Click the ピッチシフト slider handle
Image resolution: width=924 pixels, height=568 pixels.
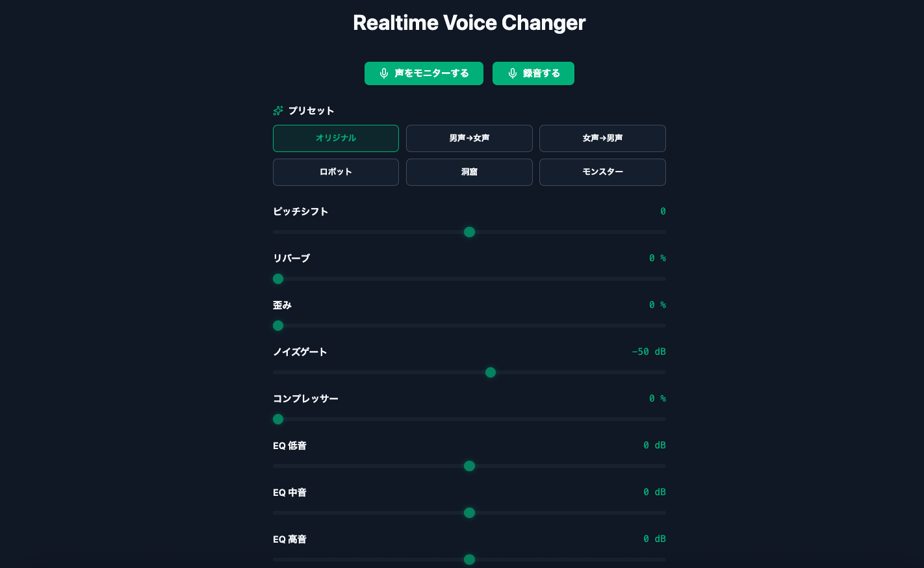469,232
